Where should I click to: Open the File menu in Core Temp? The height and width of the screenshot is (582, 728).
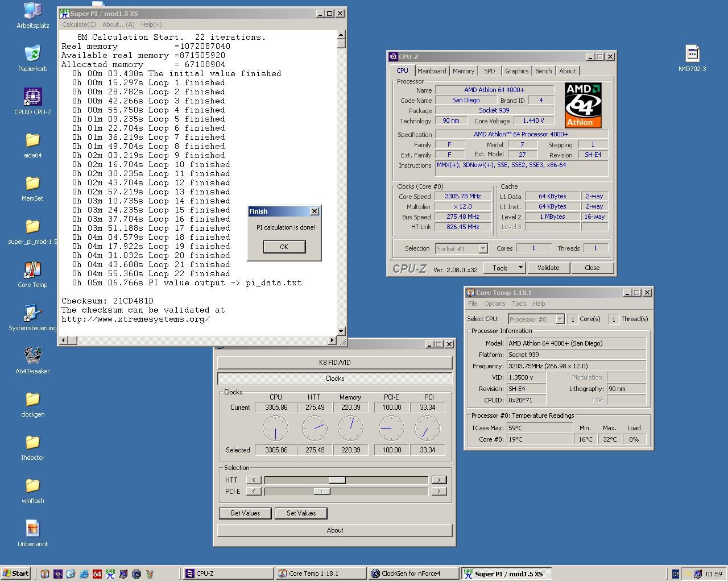(473, 304)
